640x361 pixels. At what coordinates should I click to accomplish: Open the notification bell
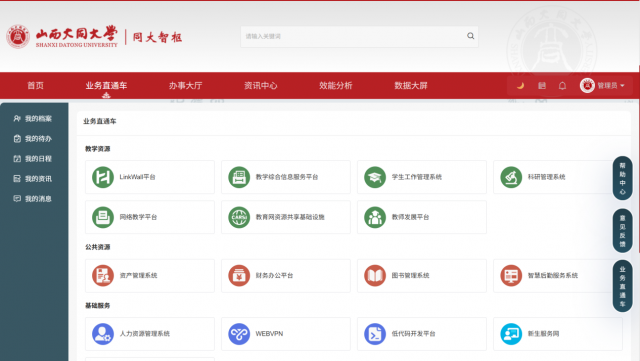point(562,86)
